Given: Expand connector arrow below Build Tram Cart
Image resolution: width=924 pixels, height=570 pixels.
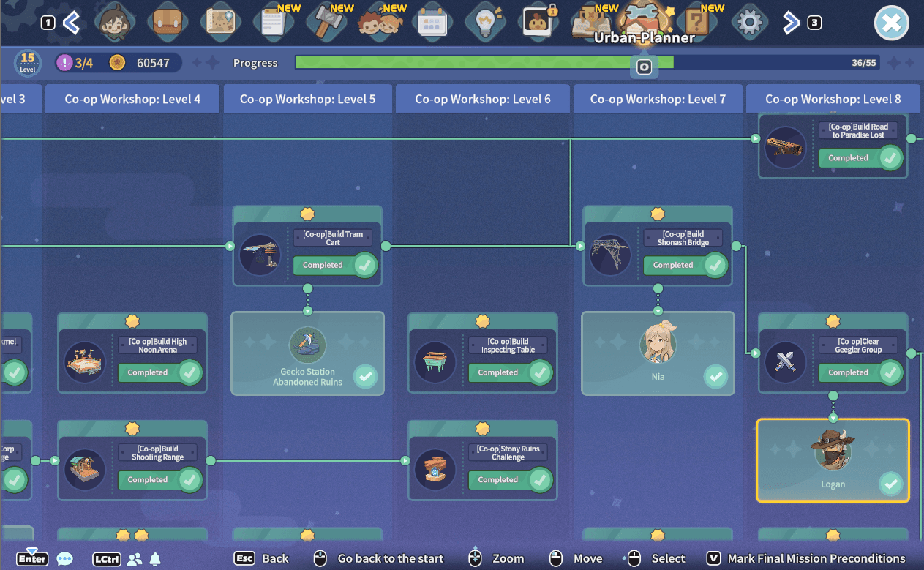Looking at the screenshot, I should point(307,311).
